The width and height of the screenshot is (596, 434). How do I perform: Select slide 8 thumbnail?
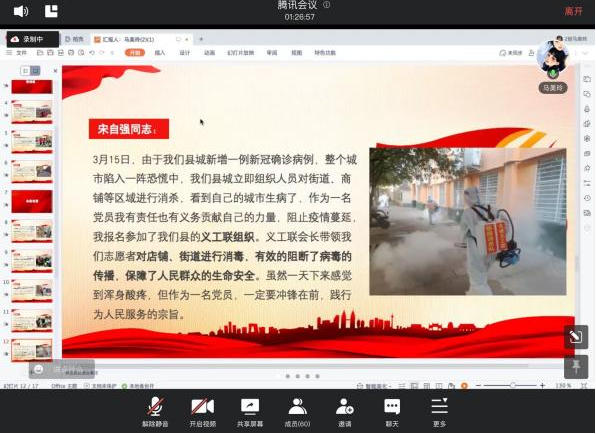32,231
